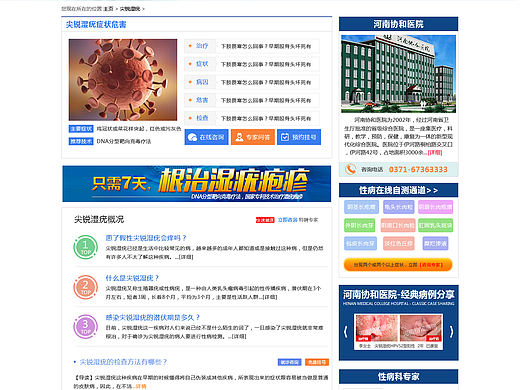Open 详细 link of TOP 3 article
Viewport: 520px width, 390px height.
(x=239, y=337)
